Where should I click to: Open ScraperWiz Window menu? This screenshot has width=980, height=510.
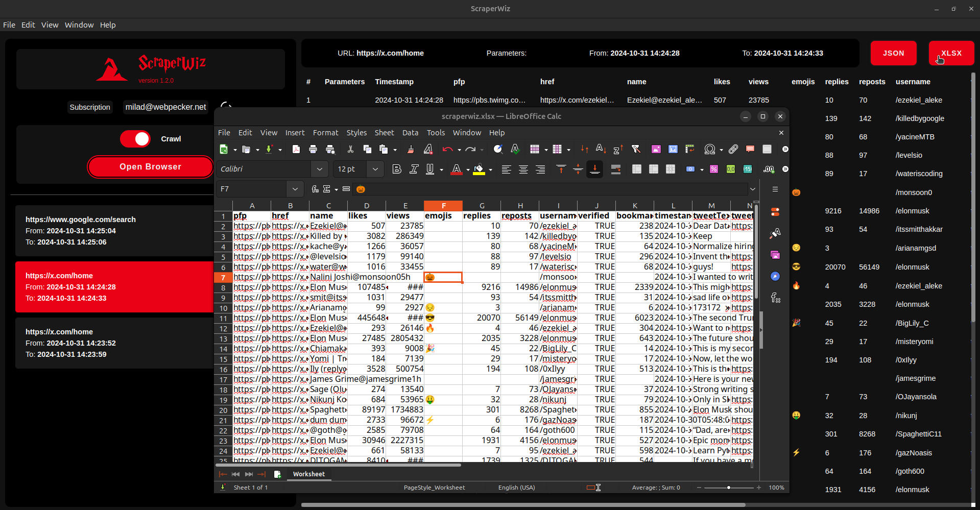(79, 25)
